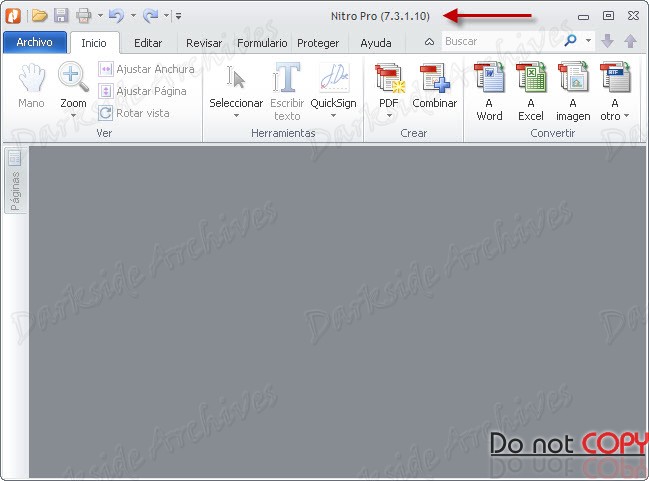Expand the A otro dropdown arrow

tap(626, 116)
